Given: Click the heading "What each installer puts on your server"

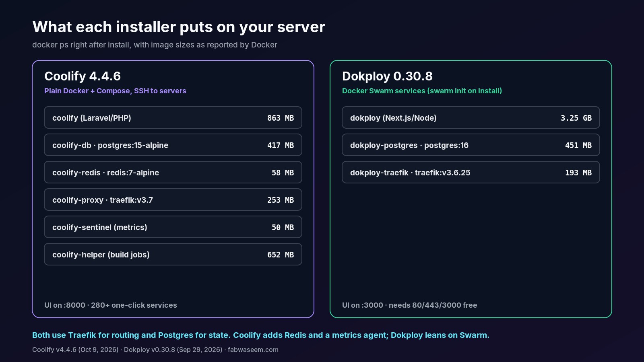Looking at the screenshot, I should (179, 27).
